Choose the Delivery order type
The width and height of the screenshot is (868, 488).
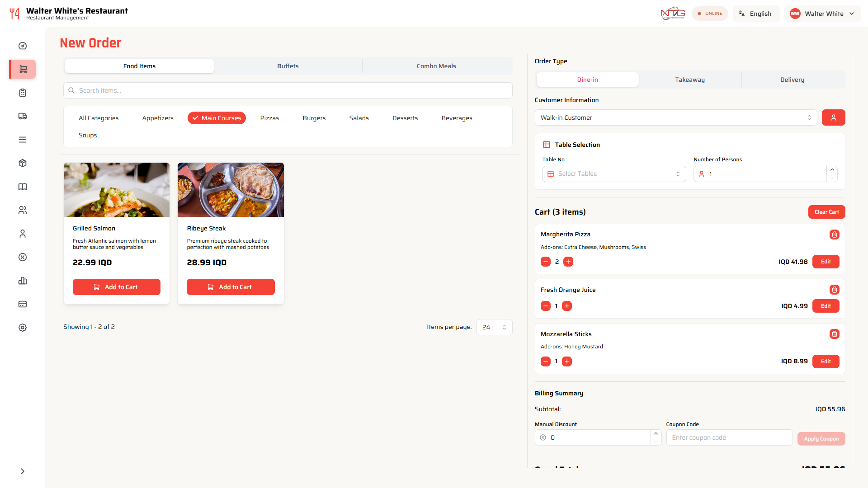[x=792, y=80]
